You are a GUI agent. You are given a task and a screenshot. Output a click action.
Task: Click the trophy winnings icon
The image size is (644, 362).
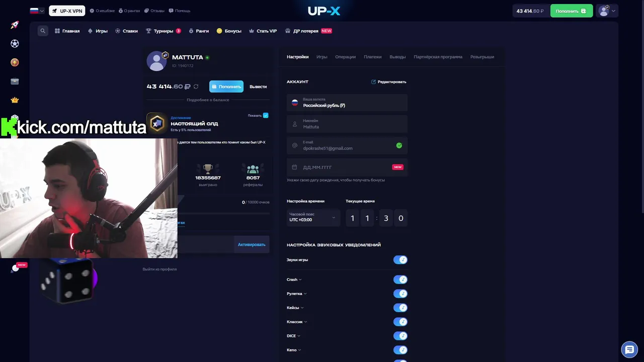(208, 169)
